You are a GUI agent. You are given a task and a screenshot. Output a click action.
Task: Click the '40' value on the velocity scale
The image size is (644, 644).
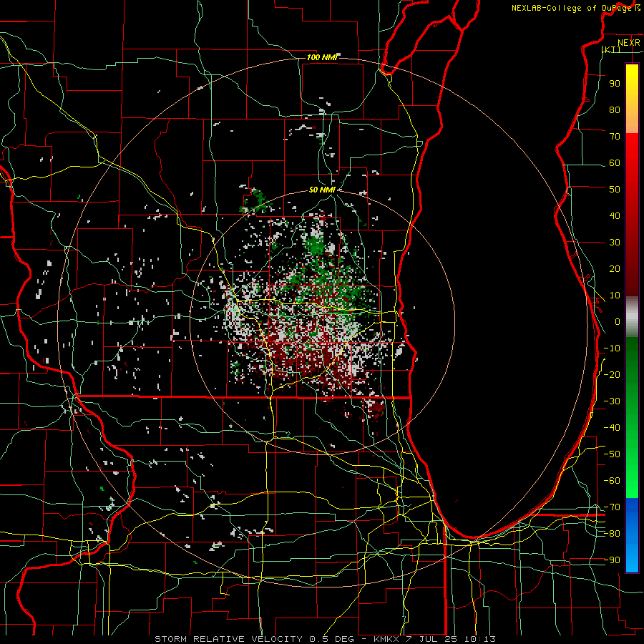coord(615,215)
